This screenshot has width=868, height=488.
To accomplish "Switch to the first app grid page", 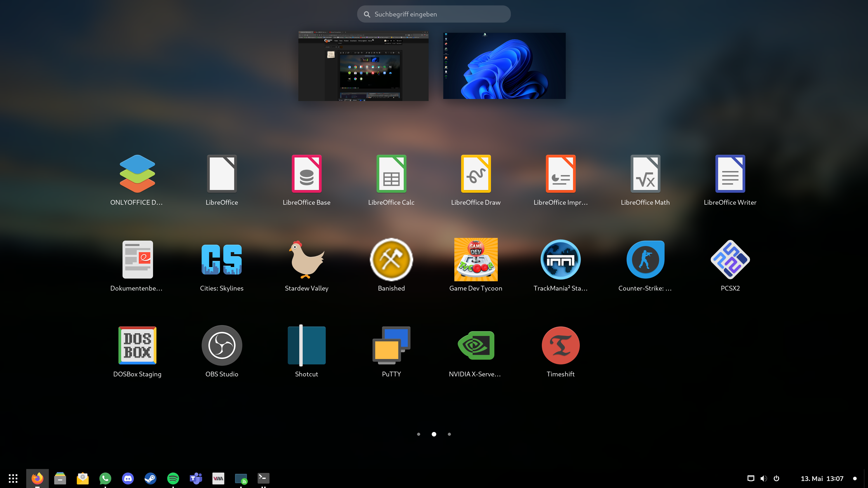I will coord(418,434).
